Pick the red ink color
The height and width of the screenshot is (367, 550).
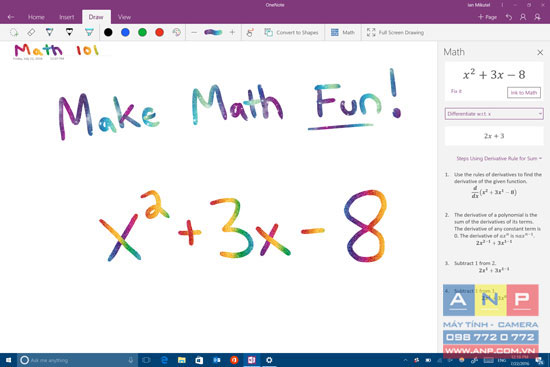pyautogui.click(x=159, y=32)
